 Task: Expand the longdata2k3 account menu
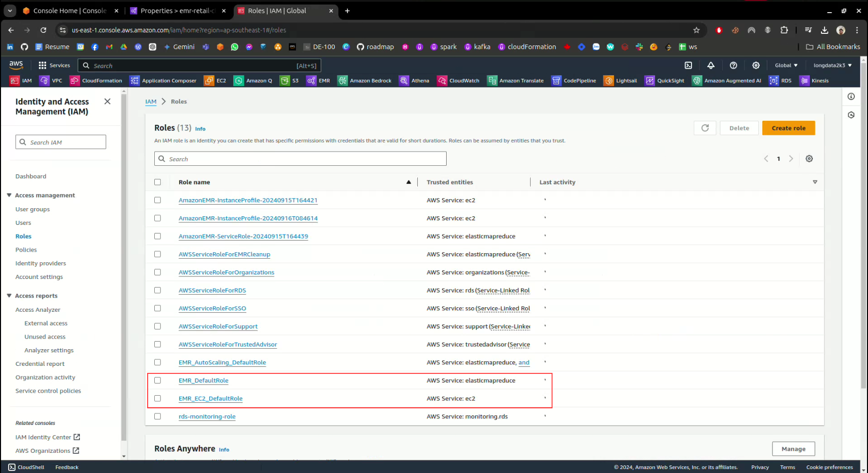[832, 65]
